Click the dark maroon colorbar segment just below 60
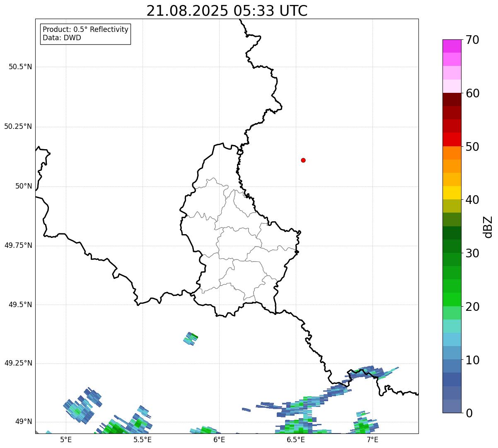The image size is (498, 448). [x=452, y=99]
